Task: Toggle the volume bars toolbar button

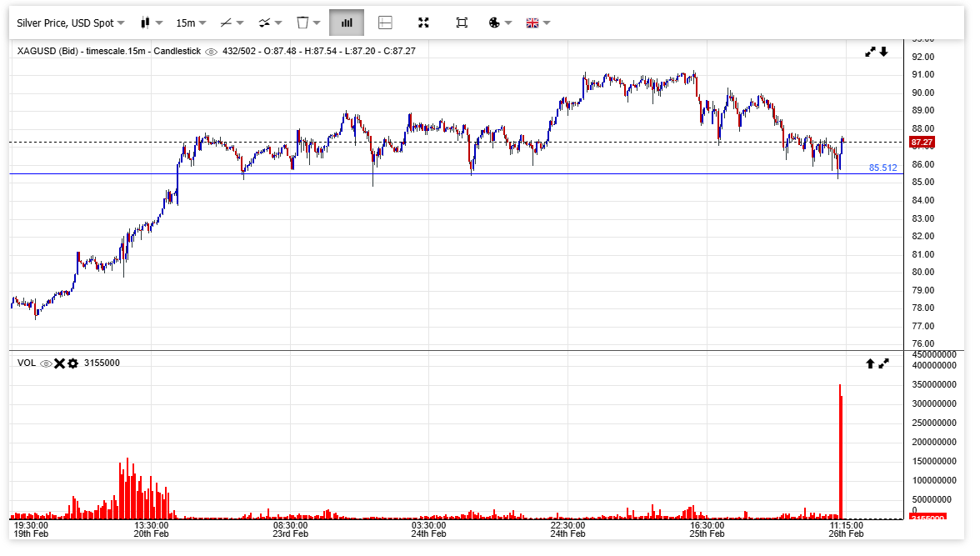Action: (347, 23)
